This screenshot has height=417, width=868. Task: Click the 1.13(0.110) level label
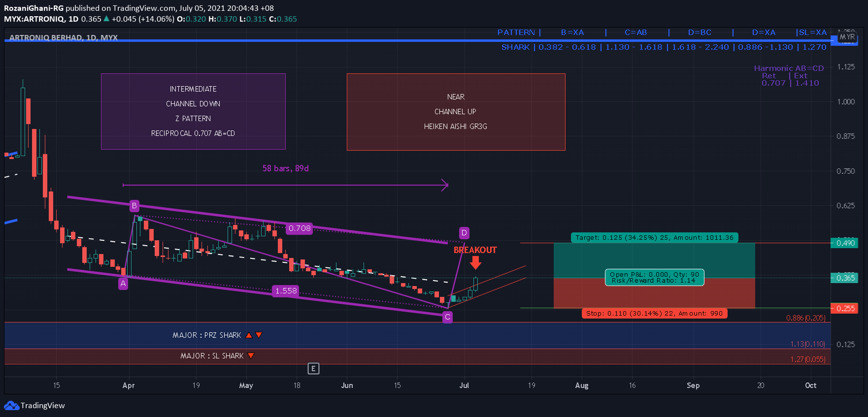807,344
